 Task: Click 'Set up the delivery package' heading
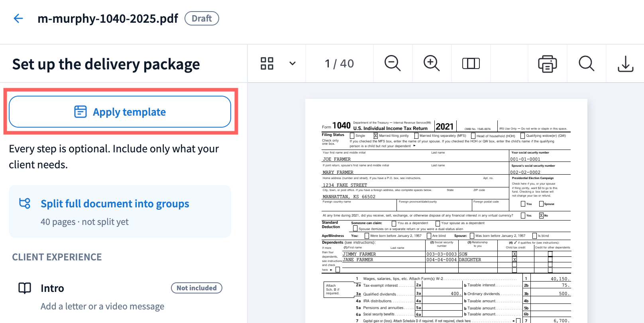106,64
